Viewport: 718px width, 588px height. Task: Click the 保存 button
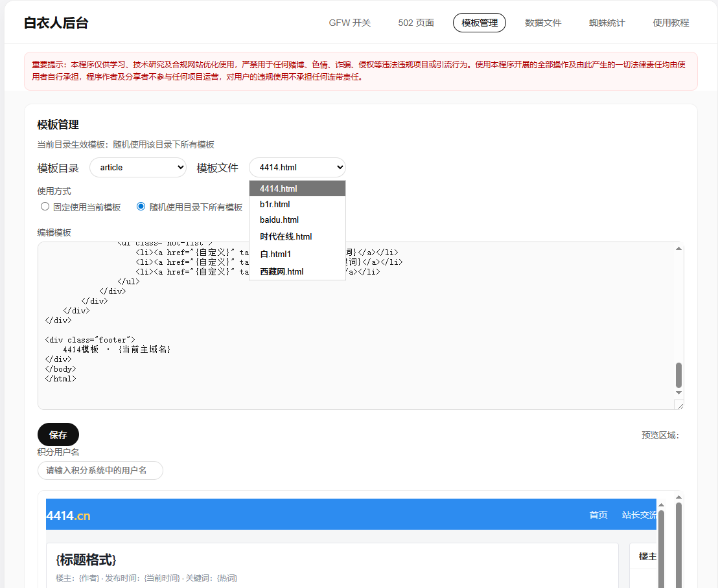point(58,435)
